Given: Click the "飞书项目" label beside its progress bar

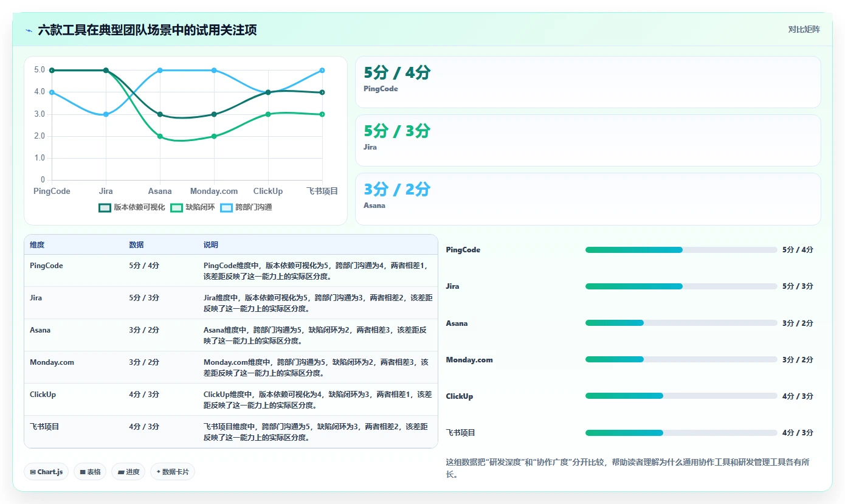Looking at the screenshot, I should [461, 433].
